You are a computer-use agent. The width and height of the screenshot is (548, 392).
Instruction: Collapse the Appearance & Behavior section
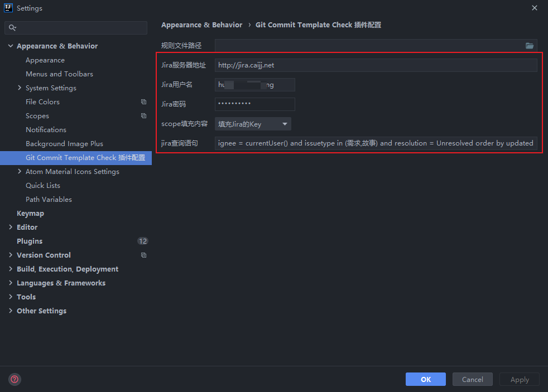(11, 46)
